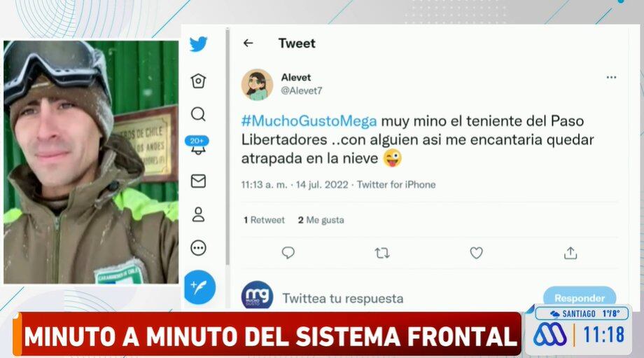
Task: Click the reply speech bubble icon
Action: coord(288,252)
